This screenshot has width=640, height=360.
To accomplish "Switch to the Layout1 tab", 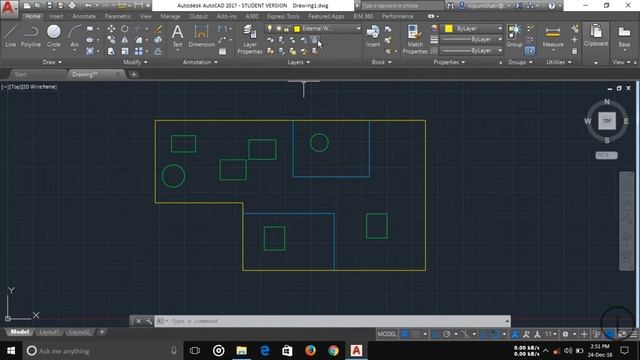I will pos(49,332).
